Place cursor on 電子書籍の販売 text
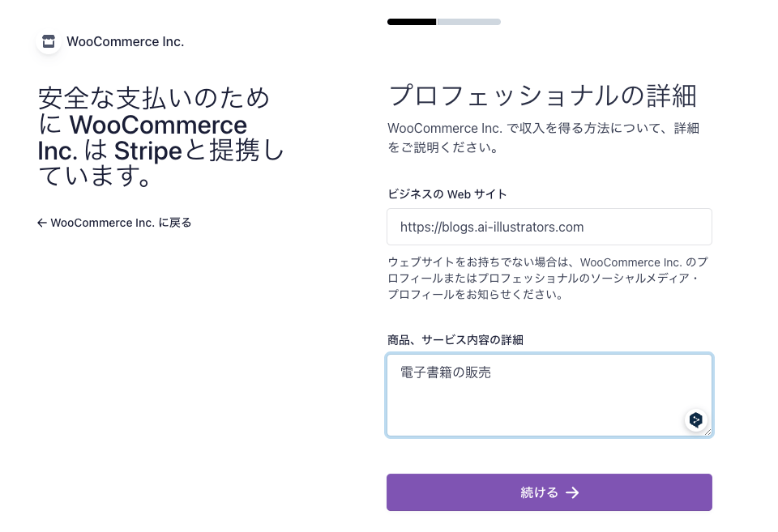This screenshot has height=532, width=778. (445, 372)
